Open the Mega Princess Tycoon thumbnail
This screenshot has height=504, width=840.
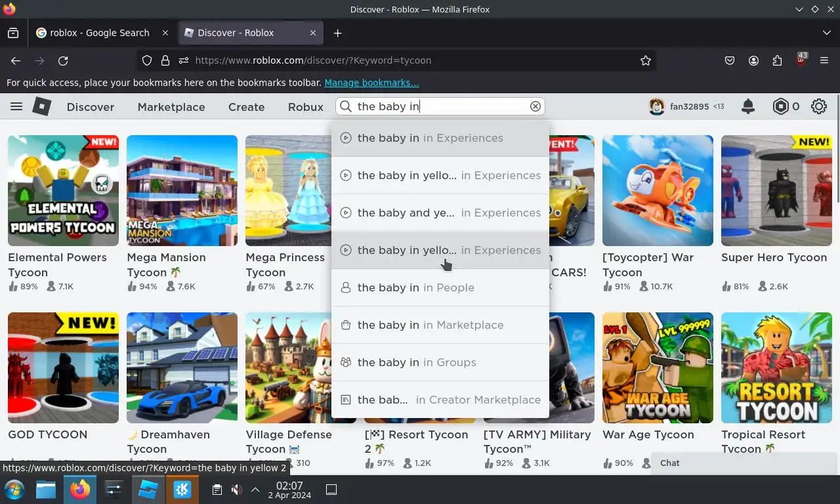(289, 190)
